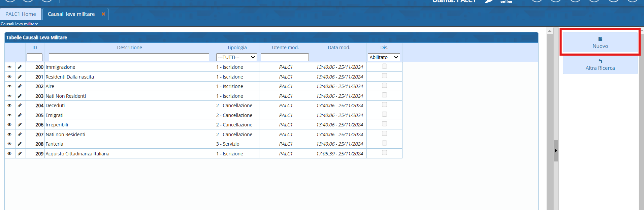The width and height of the screenshot is (644, 210).
Task: Sort by the ID column header
Action: coord(35,48)
